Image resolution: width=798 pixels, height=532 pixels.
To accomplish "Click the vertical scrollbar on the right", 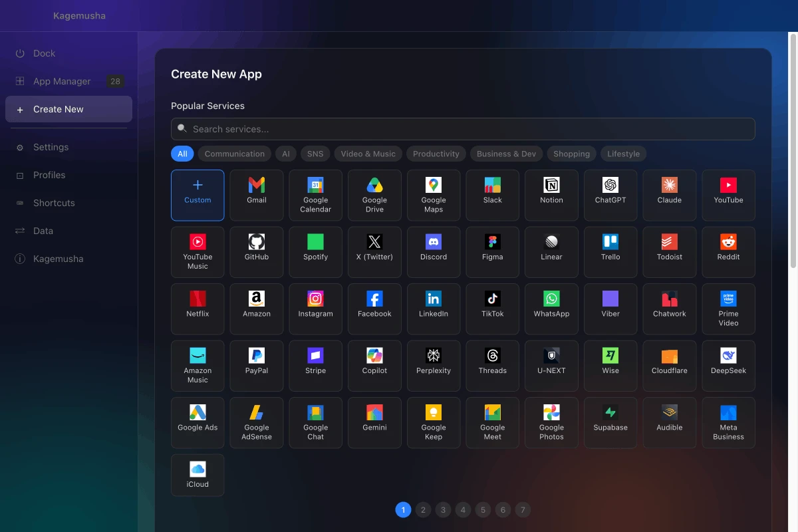I will (x=793, y=150).
